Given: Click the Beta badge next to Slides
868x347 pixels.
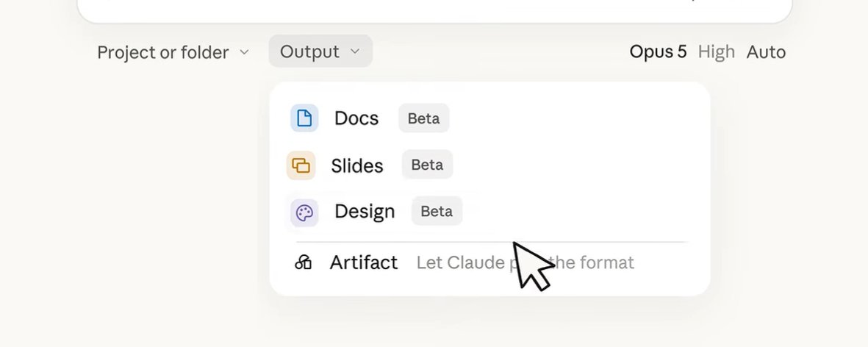Looking at the screenshot, I should (x=427, y=165).
